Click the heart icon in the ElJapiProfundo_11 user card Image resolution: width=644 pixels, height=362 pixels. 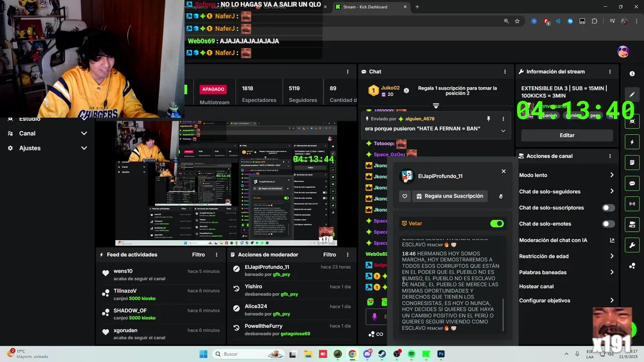tap(405, 196)
